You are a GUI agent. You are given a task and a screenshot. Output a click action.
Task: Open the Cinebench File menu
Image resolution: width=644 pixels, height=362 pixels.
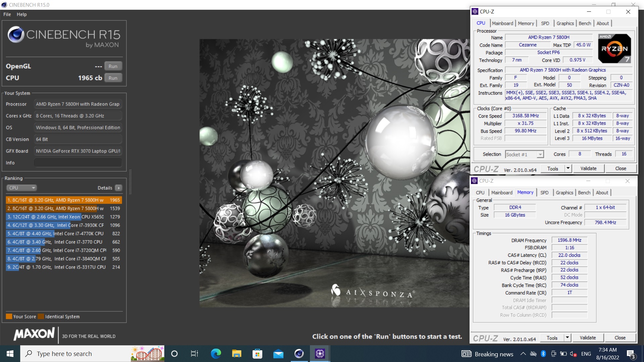pos(7,14)
